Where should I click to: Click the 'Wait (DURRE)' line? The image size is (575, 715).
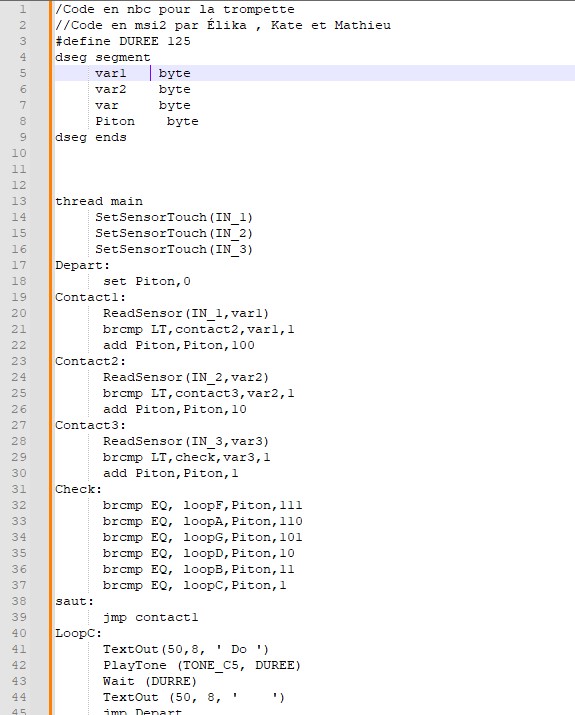[x=150, y=681]
